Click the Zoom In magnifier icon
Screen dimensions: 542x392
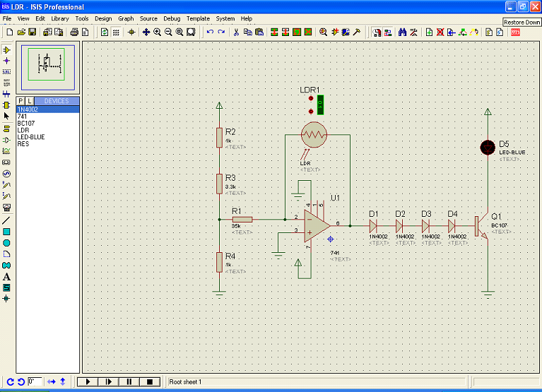pyautogui.click(x=157, y=32)
